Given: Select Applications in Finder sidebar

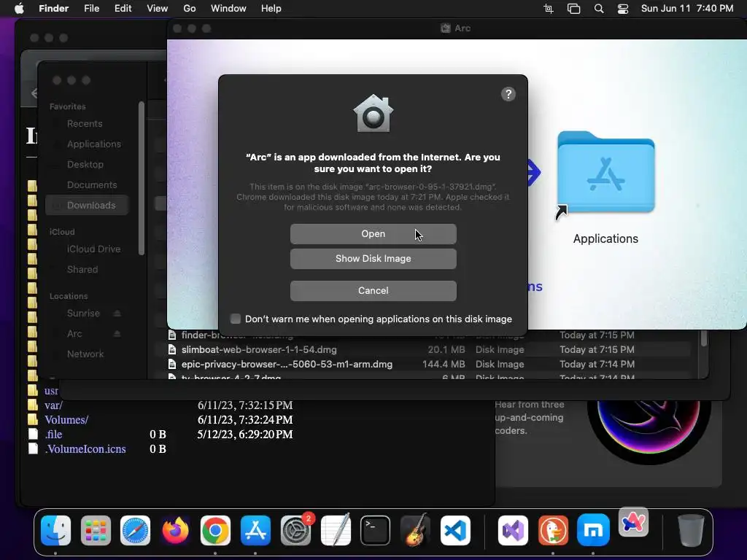Looking at the screenshot, I should coord(93,144).
